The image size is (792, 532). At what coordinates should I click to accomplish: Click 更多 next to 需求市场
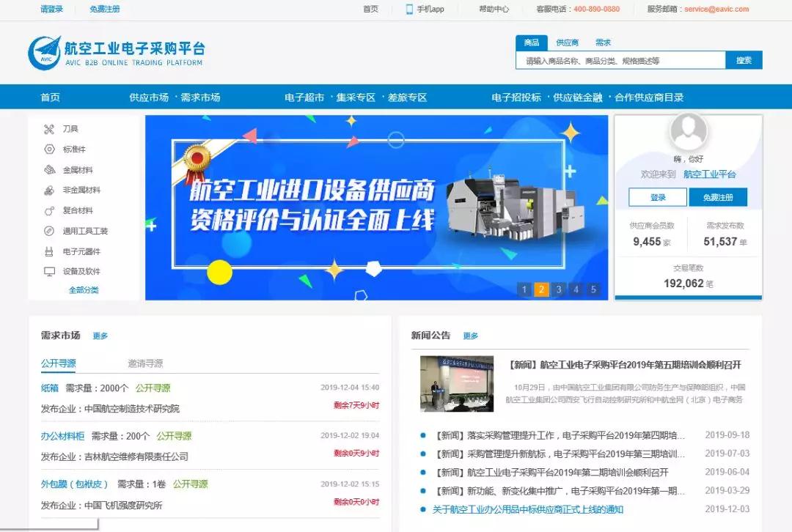pyautogui.click(x=100, y=336)
